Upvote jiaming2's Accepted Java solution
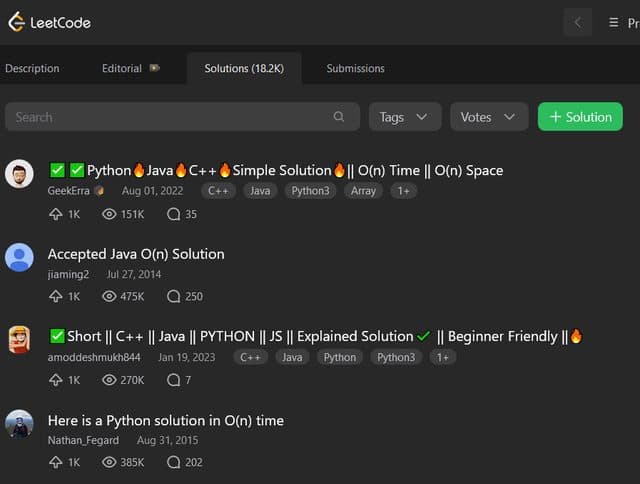The width and height of the screenshot is (640, 484). [56, 296]
